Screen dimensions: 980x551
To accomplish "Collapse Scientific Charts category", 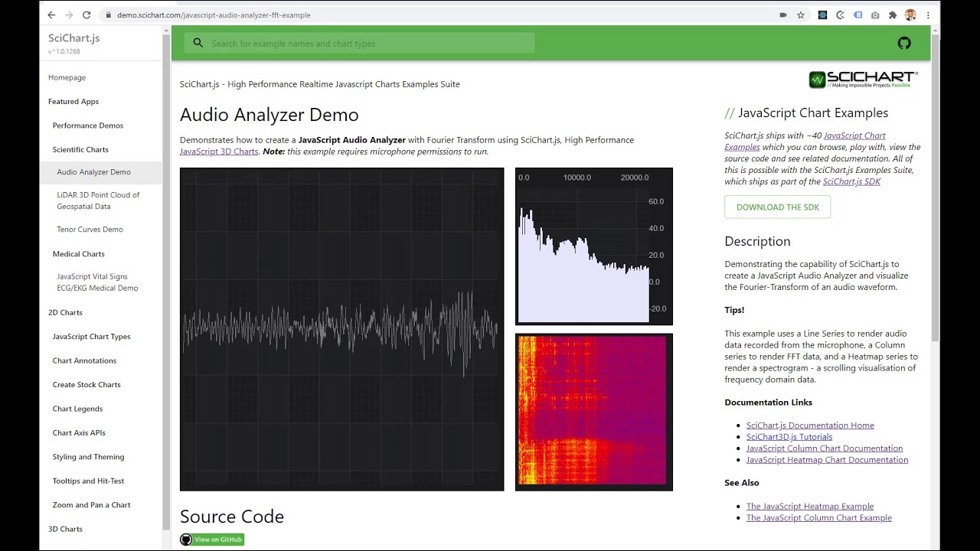I will pyautogui.click(x=80, y=149).
